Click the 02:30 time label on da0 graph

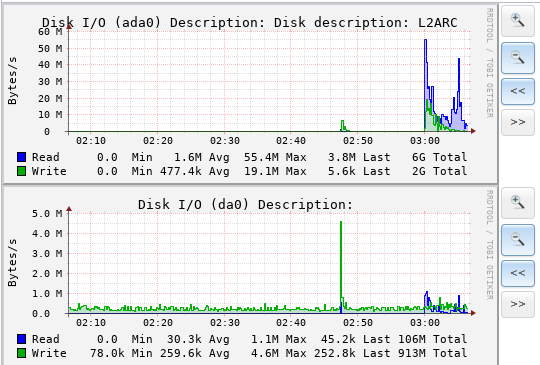point(225,323)
